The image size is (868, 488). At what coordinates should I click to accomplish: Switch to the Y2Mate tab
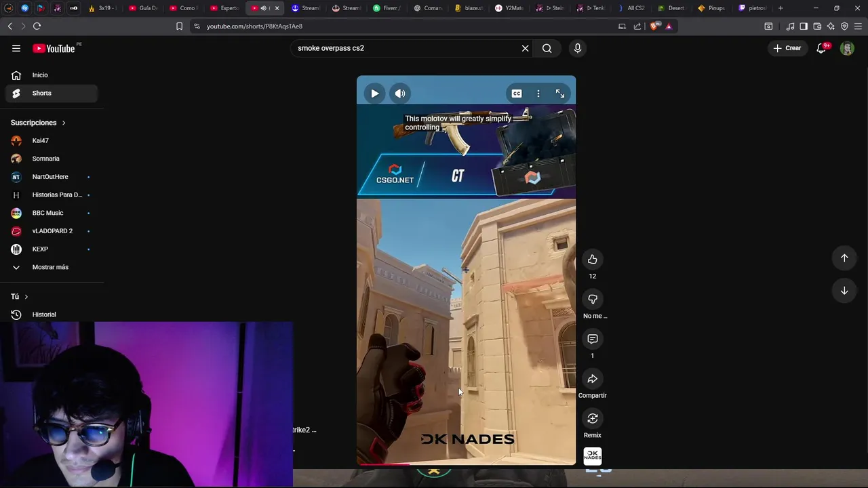pos(509,8)
